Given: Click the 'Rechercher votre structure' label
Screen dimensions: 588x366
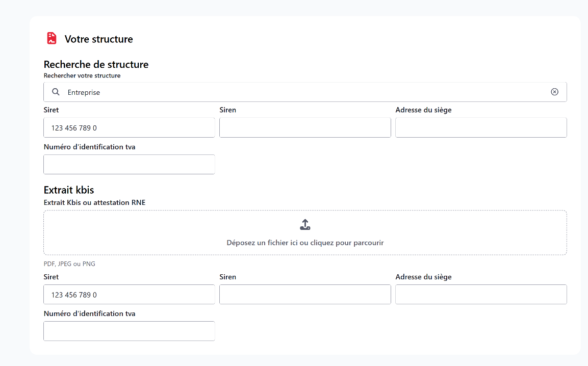Looking at the screenshot, I should point(82,75).
